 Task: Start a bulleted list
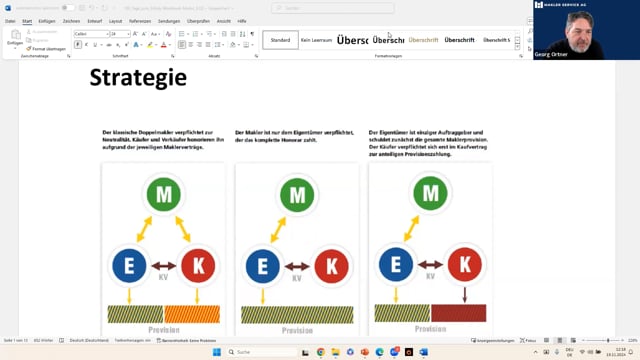(182, 34)
